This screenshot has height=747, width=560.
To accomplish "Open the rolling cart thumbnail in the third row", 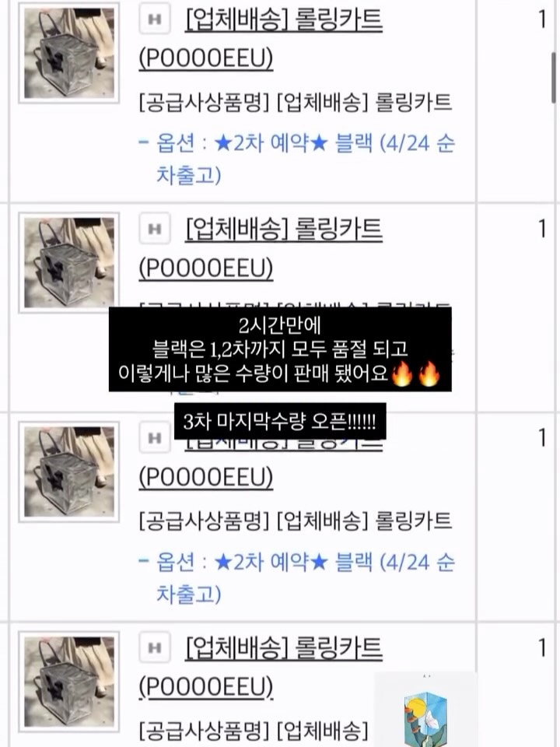I will click(x=69, y=472).
